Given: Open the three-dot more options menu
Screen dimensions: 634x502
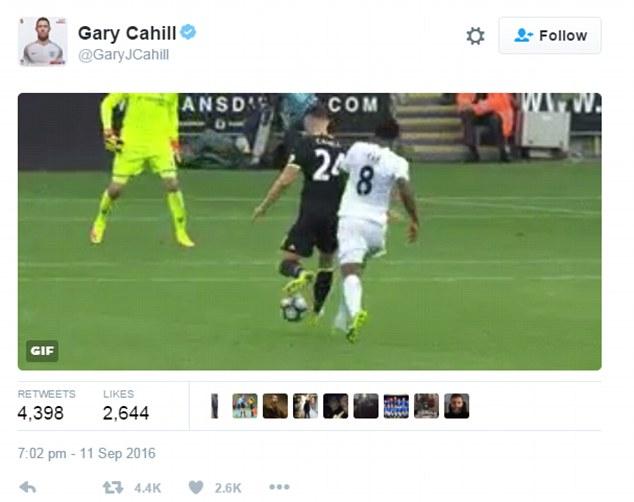Looking at the screenshot, I should point(279,487).
